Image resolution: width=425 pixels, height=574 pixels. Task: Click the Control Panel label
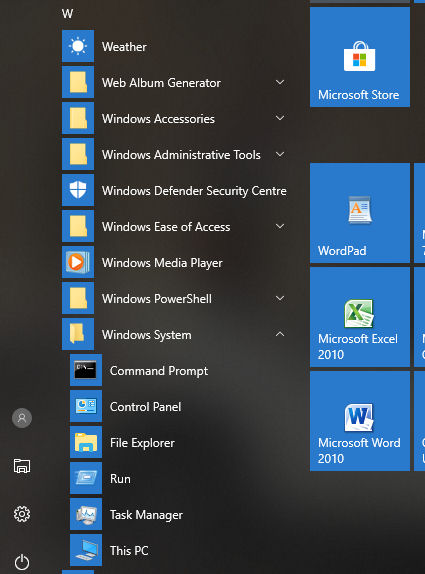pos(145,407)
